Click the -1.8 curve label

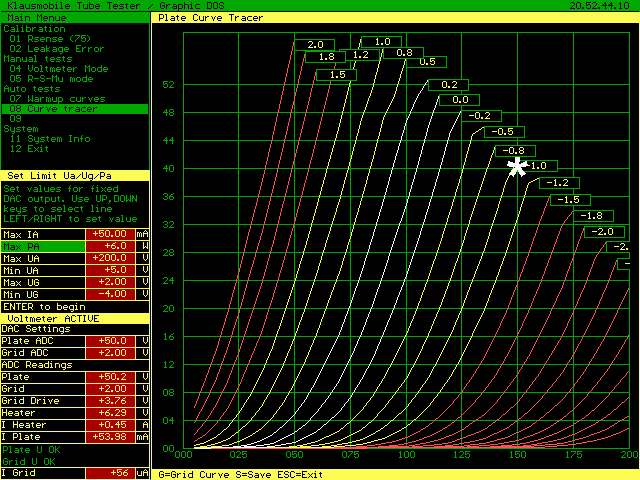click(593, 216)
